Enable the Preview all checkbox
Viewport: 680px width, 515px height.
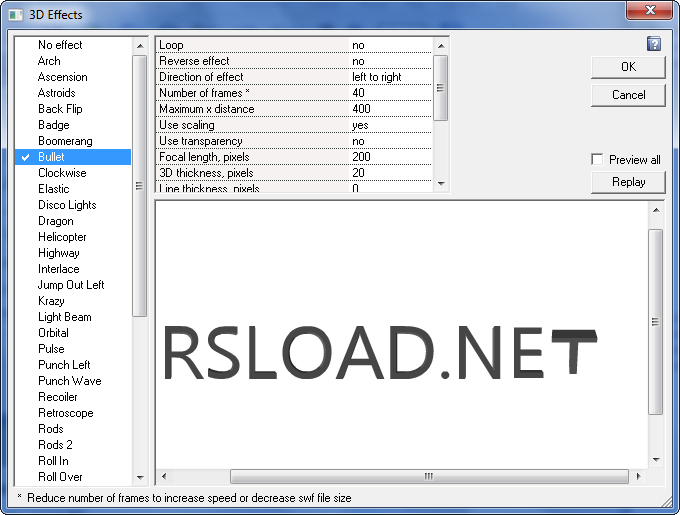(597, 159)
